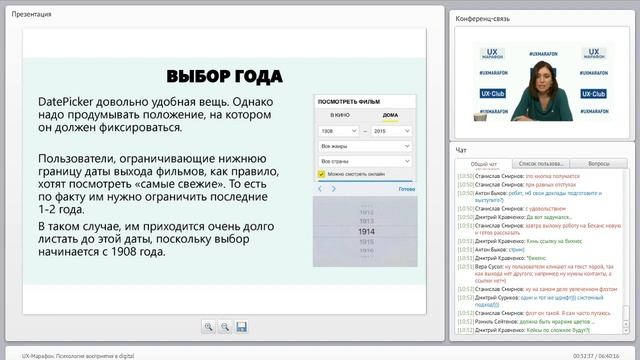Open the 2015 end year dropdown
640x360 pixels.
[x=391, y=131]
